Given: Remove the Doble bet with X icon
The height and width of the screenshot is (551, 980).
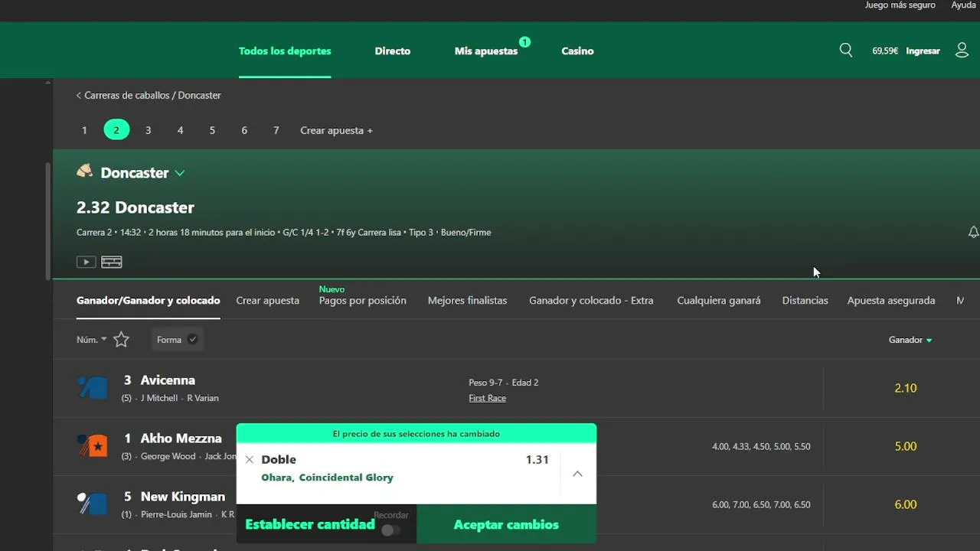Looking at the screenshot, I should coord(250,460).
